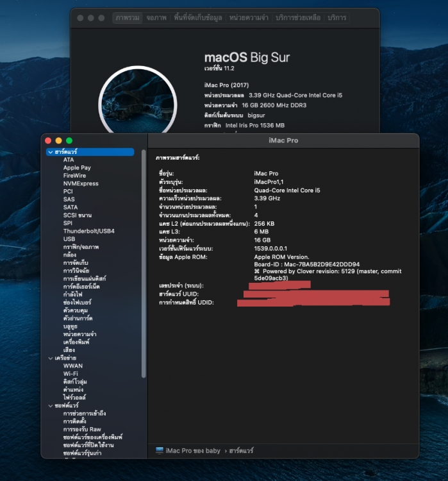
Task: Click the 256 KB L2 cache value
Action: pyautogui.click(x=264, y=224)
